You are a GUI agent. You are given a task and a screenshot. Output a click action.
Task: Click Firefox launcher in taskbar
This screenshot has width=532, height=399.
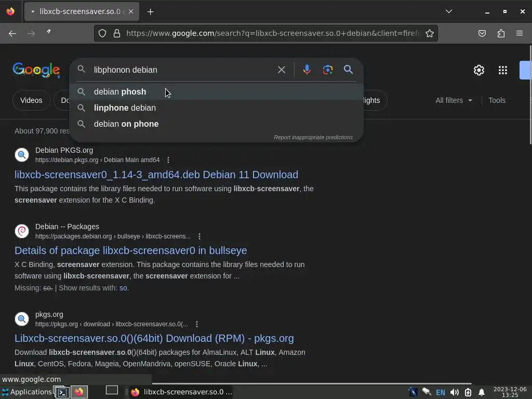[79, 392]
